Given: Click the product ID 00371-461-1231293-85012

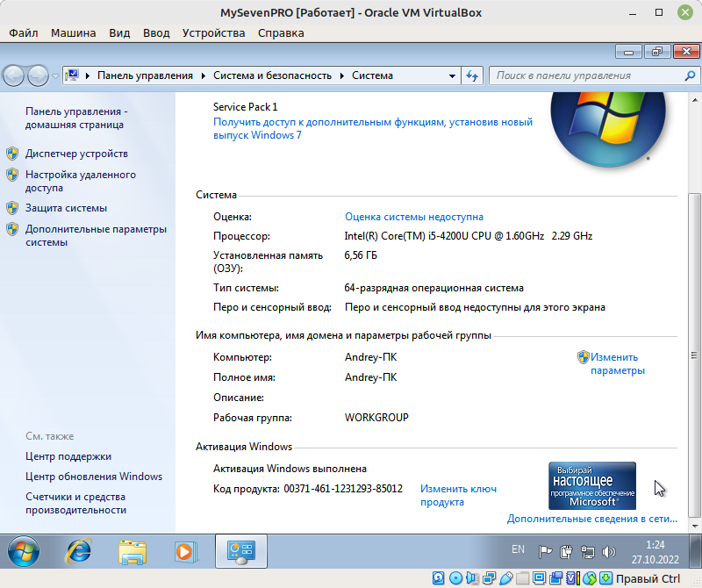Looking at the screenshot, I should (x=343, y=489).
